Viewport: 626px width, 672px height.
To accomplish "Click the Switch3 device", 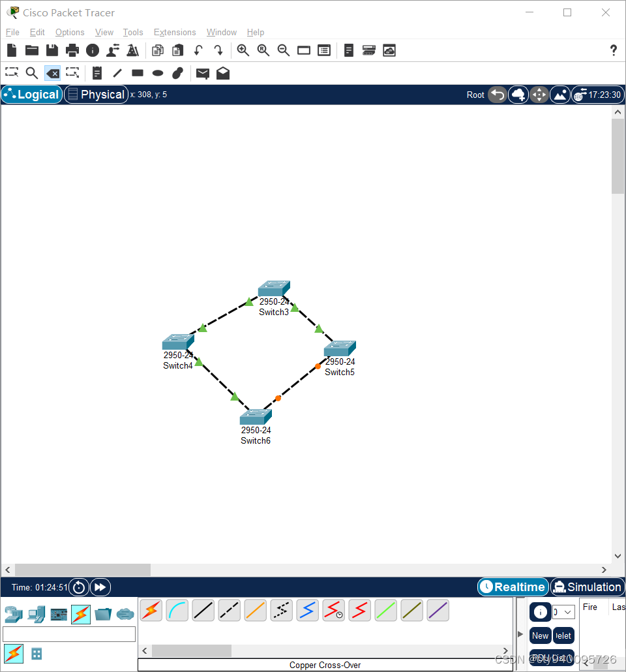I will pyautogui.click(x=275, y=288).
